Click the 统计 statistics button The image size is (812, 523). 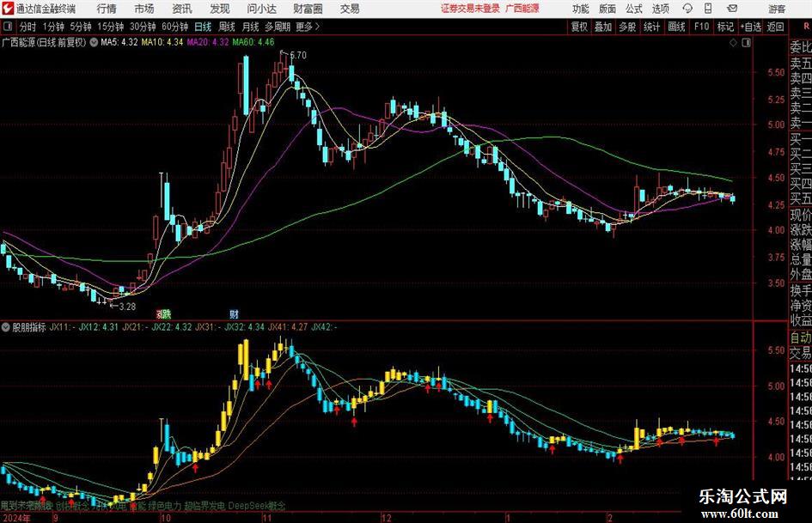651,27
